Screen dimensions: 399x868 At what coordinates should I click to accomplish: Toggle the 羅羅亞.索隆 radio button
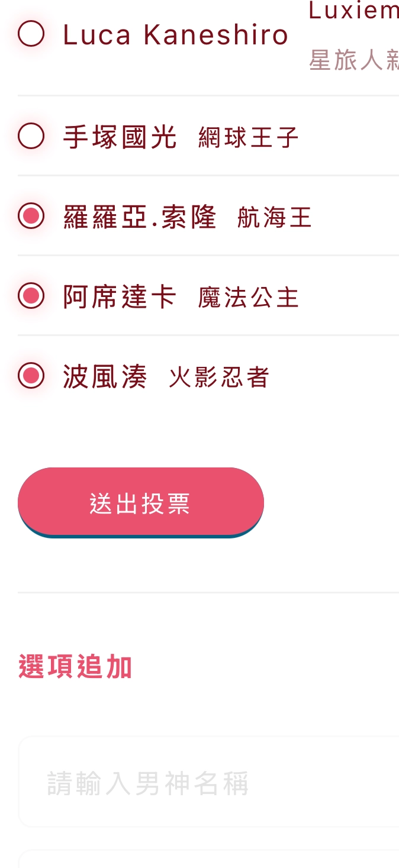click(31, 216)
